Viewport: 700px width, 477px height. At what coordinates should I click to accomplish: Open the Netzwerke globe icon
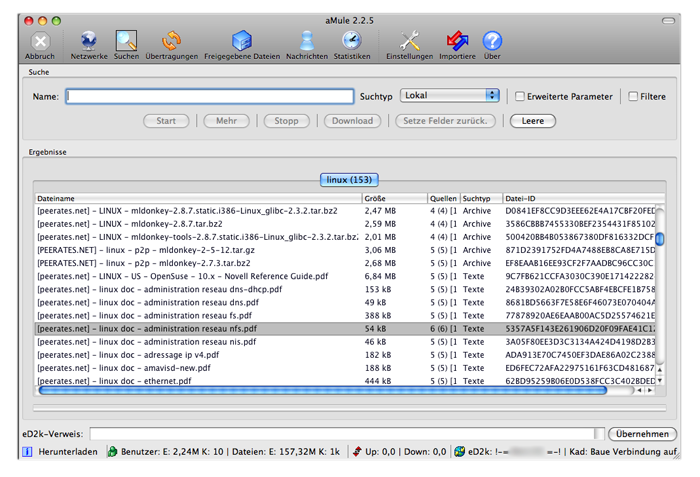point(89,41)
